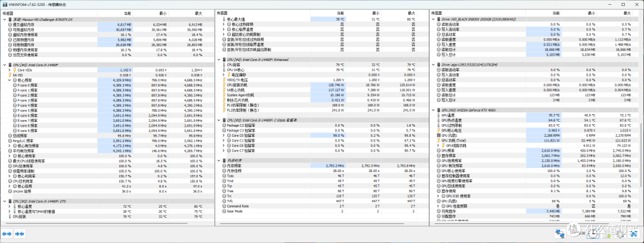
Task: Click lightning icon beside SA VID
Action: point(10,75)
